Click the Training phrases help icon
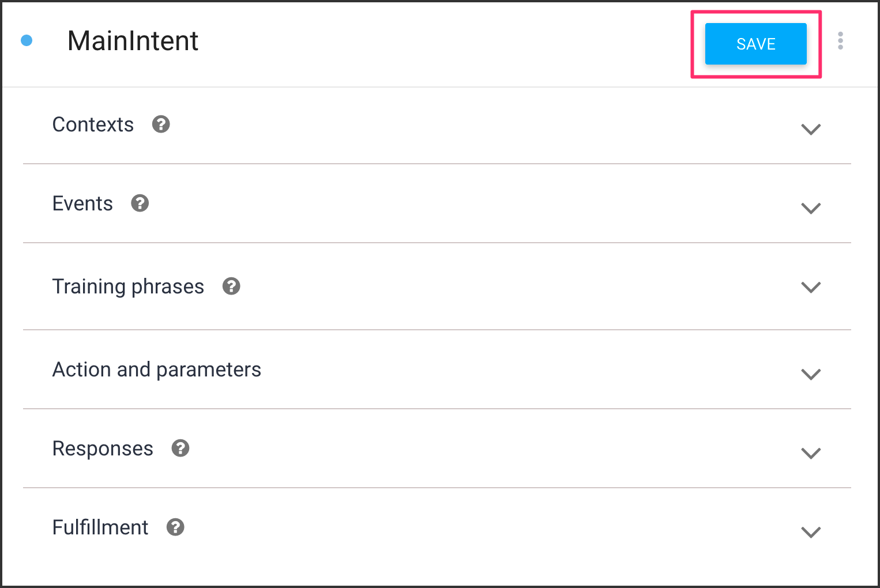The image size is (880, 588). (x=231, y=286)
